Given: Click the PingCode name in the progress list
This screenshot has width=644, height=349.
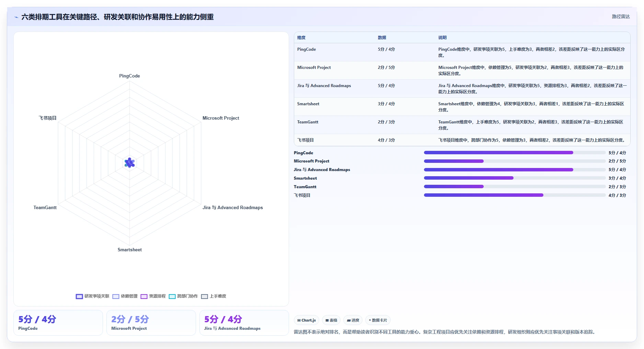Looking at the screenshot, I should pyautogui.click(x=303, y=153).
